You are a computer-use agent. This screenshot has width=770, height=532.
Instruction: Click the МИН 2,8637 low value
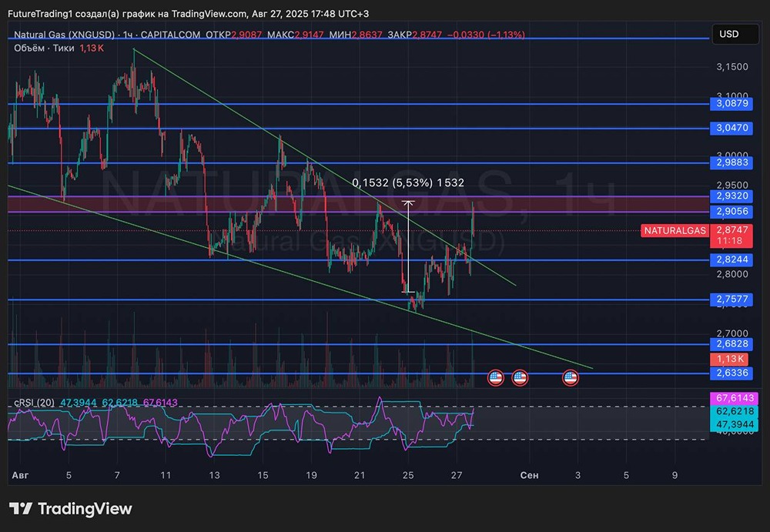pyautogui.click(x=356, y=35)
